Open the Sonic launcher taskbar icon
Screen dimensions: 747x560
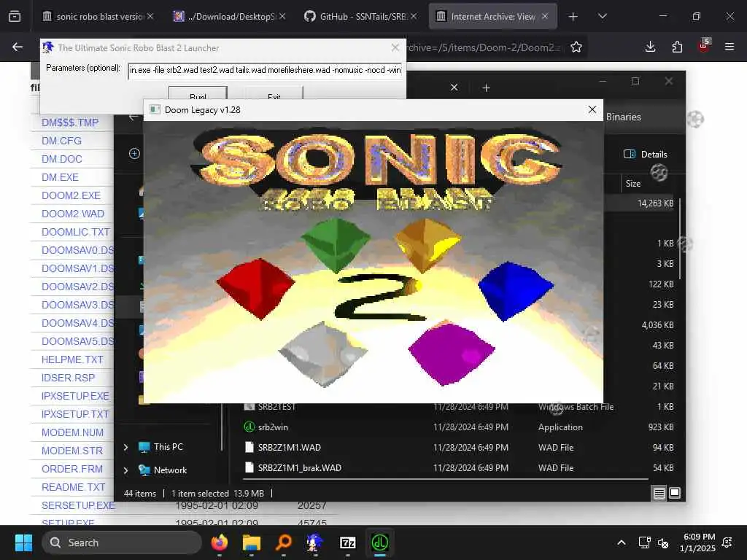pos(315,542)
